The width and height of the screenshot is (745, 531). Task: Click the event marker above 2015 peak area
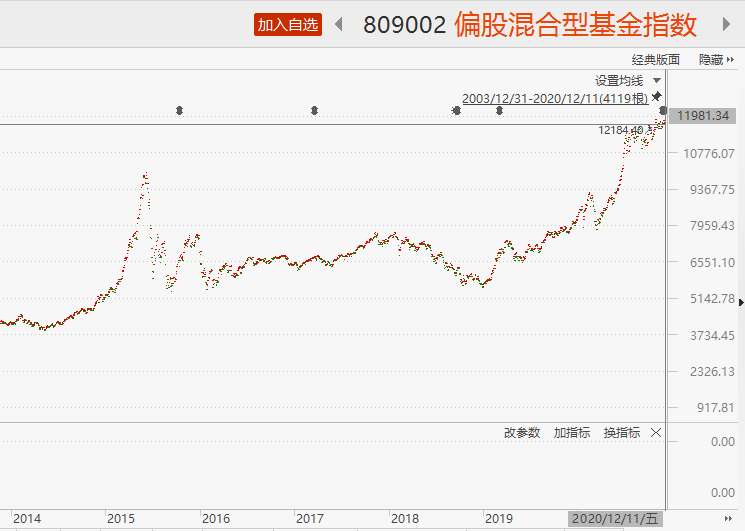(x=179, y=111)
